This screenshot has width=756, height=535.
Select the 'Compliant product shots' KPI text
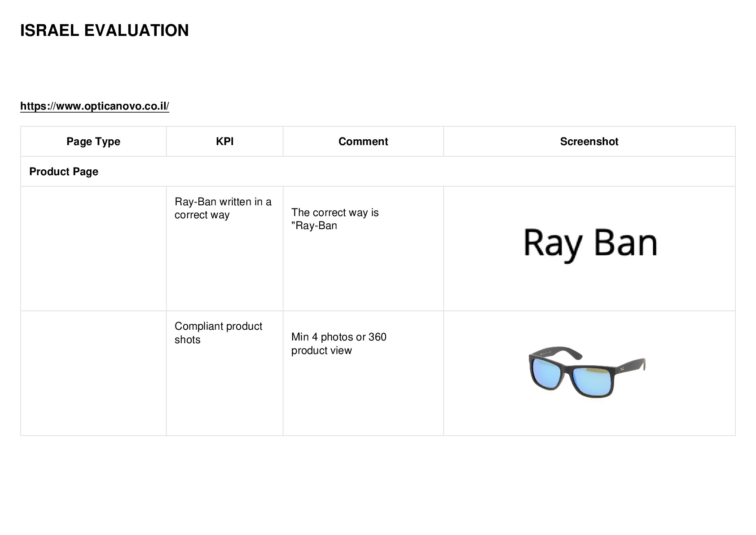coord(218,333)
